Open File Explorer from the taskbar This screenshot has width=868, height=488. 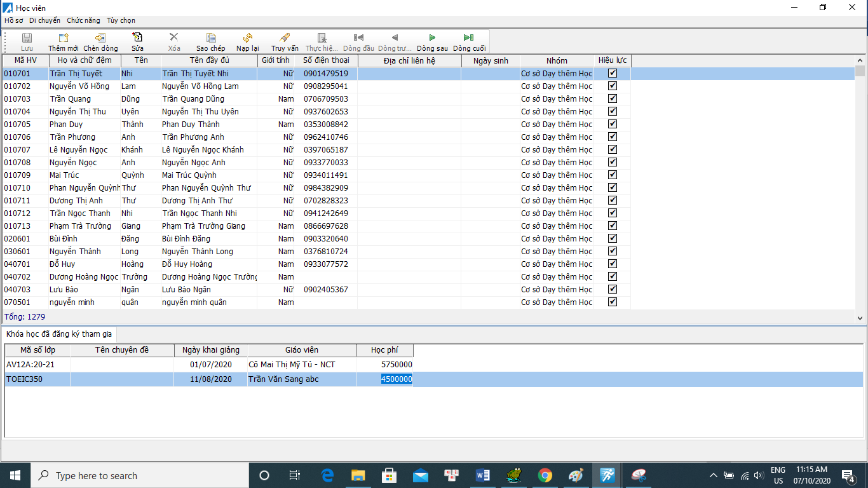click(x=358, y=475)
